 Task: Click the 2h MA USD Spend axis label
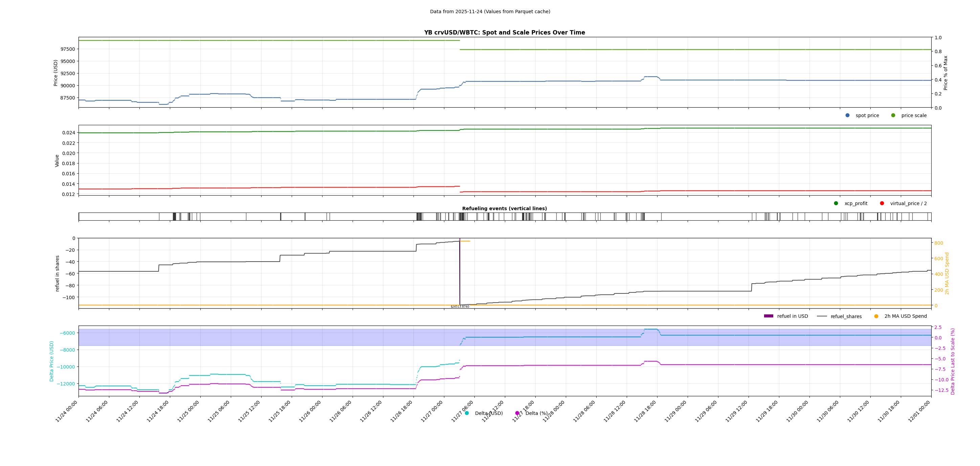pos(947,273)
